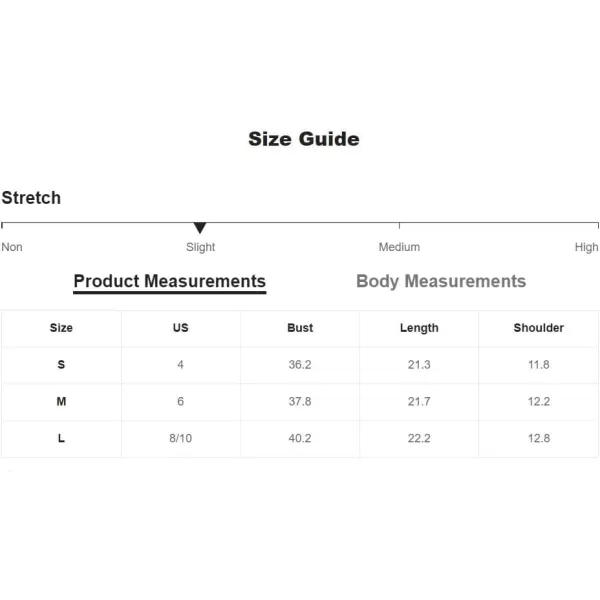Click the Length column header

419,328
